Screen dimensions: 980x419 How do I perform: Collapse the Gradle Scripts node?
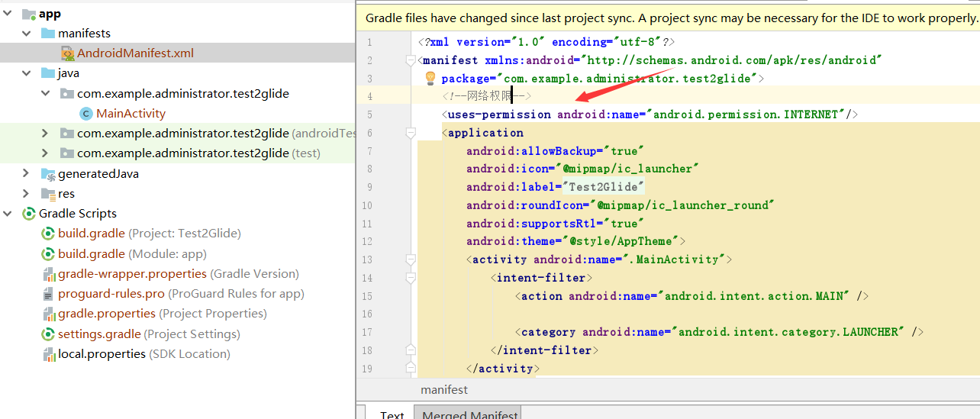coord(8,213)
